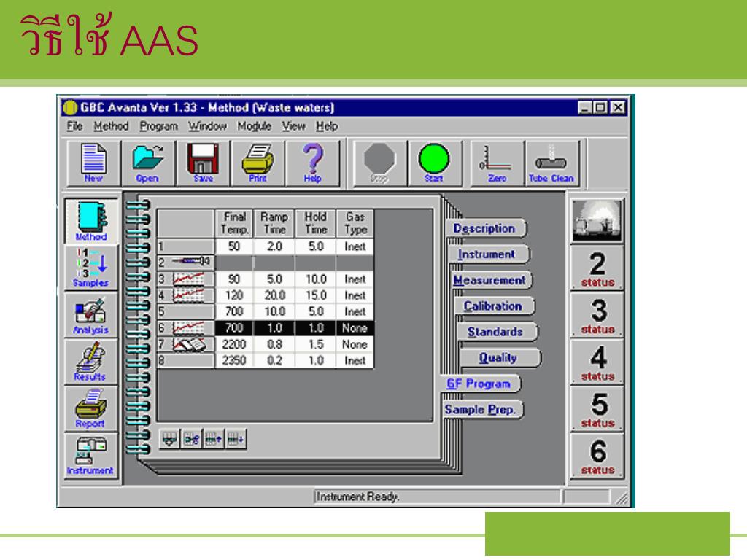Click the read icon in step 7 row

189,344
